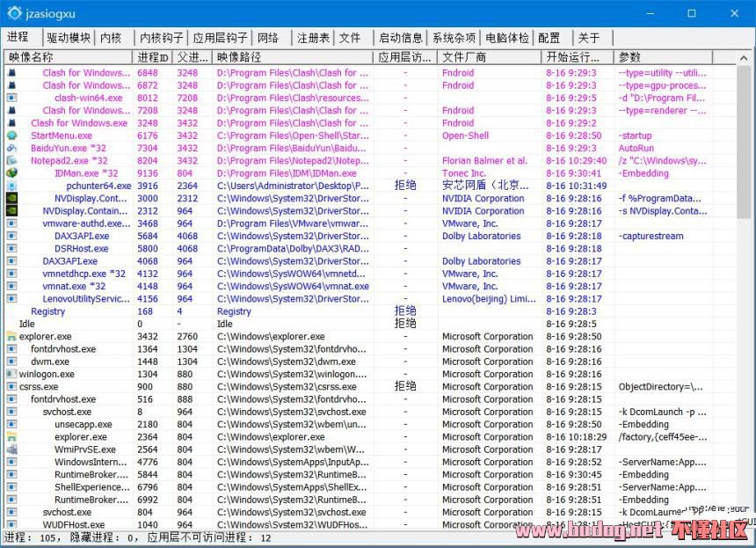Click the NVDisplay.Cont... PID 3000 NVIDIA icon
Screen dimensions: 756x548
(11, 198)
